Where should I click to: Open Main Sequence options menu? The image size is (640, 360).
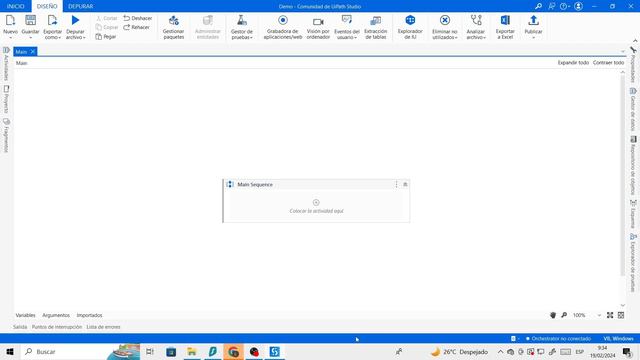click(x=396, y=184)
